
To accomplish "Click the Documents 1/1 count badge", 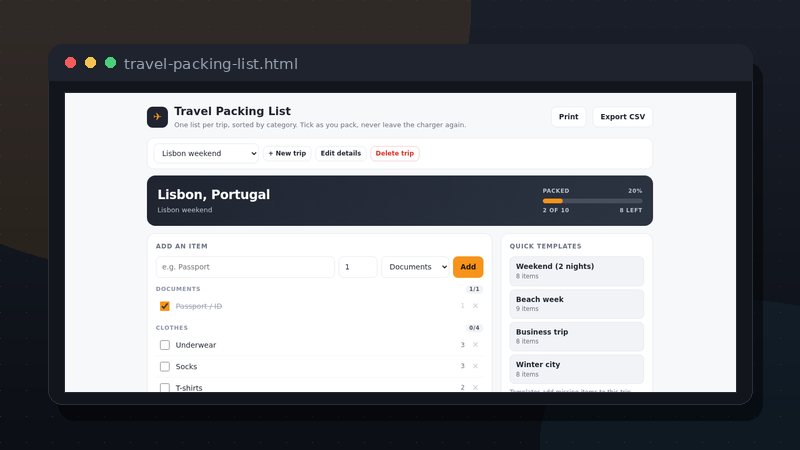I will click(x=474, y=289).
